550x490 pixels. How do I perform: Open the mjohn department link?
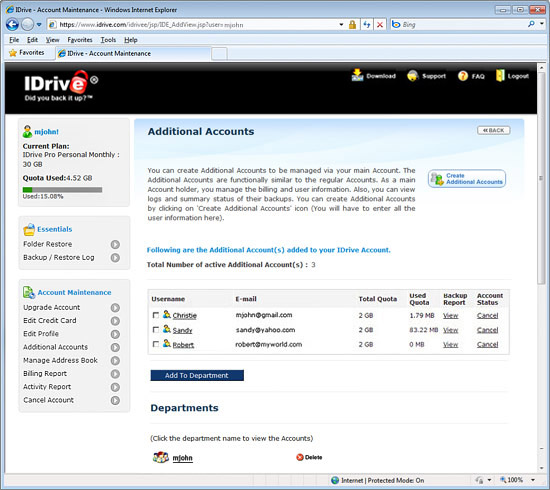182,458
